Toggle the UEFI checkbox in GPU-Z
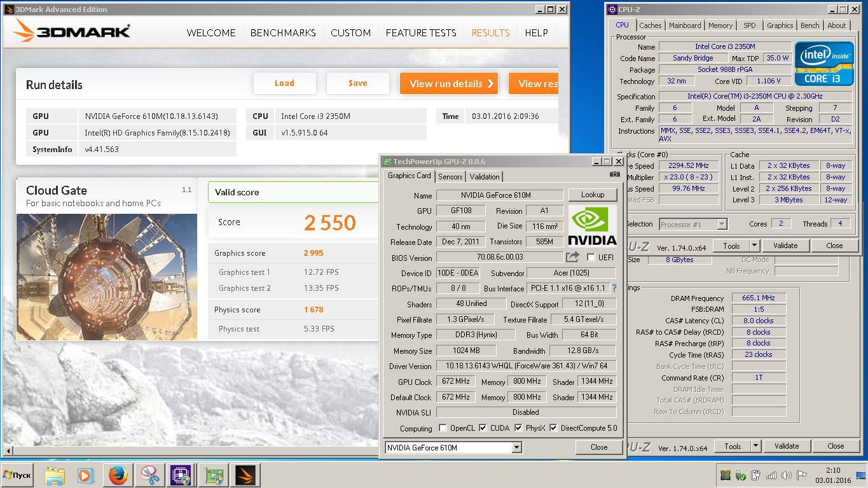The height and width of the screenshot is (488, 868). coord(591,258)
